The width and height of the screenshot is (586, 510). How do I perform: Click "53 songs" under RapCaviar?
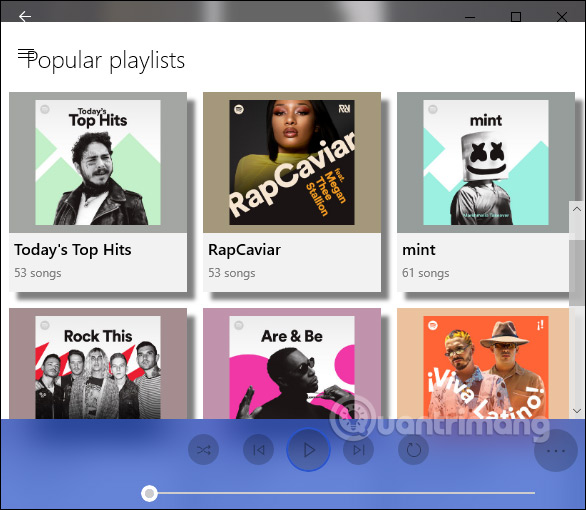232,273
